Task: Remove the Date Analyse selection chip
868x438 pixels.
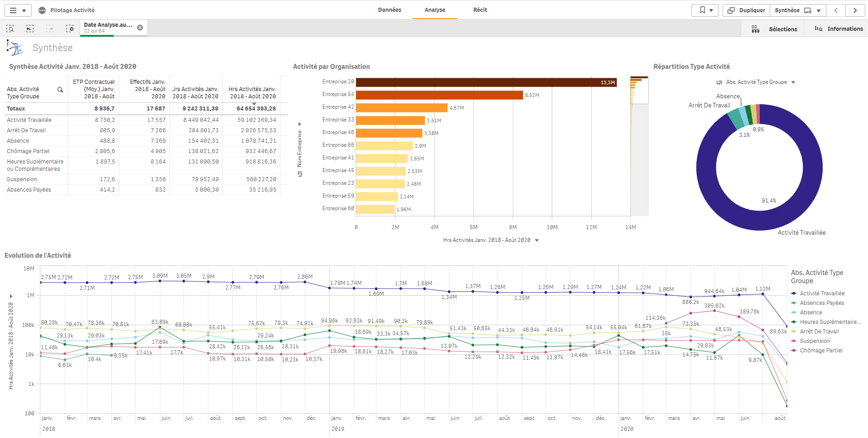Action: click(140, 28)
